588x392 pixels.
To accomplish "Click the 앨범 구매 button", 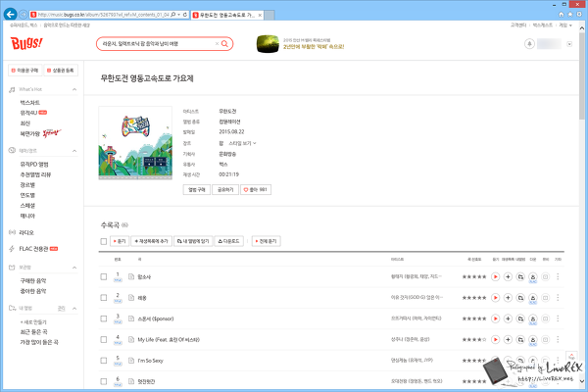I will click(197, 190).
